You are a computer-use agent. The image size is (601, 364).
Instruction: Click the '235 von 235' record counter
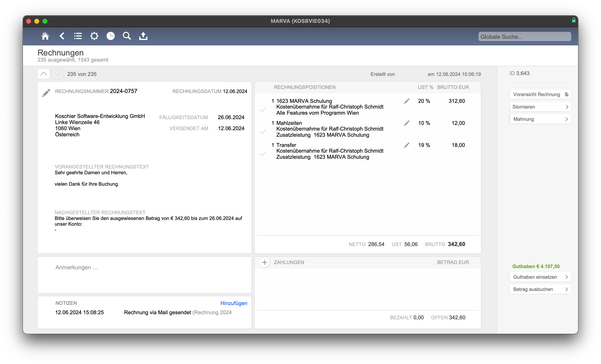pos(82,74)
